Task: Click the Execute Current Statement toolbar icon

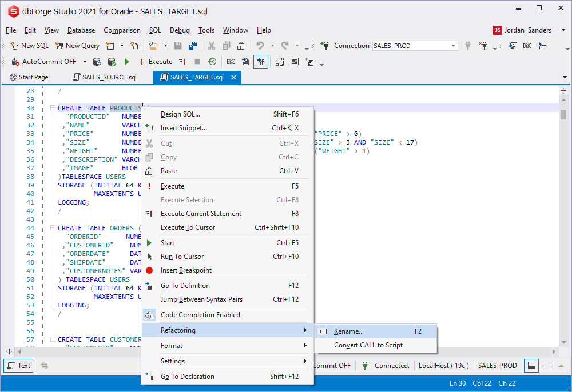Action: pyautogui.click(x=182, y=62)
